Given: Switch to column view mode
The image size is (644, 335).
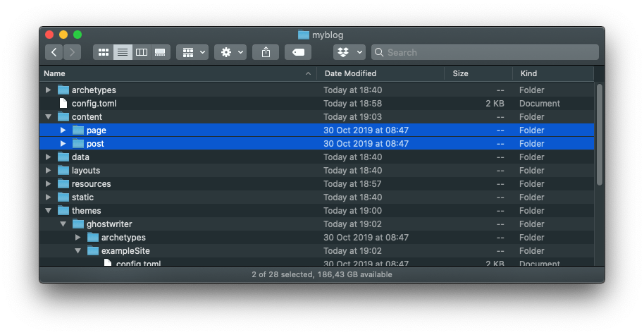Looking at the screenshot, I should (142, 52).
